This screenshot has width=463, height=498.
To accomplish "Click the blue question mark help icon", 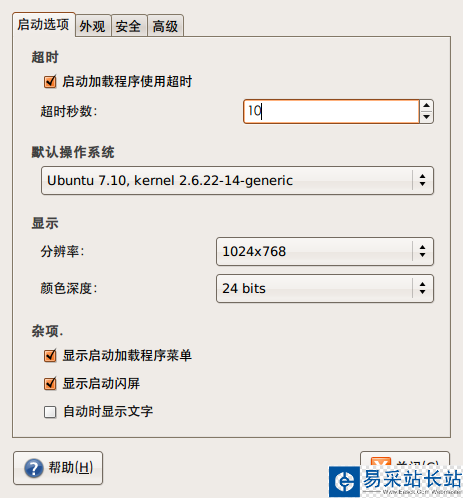I will coord(34,468).
